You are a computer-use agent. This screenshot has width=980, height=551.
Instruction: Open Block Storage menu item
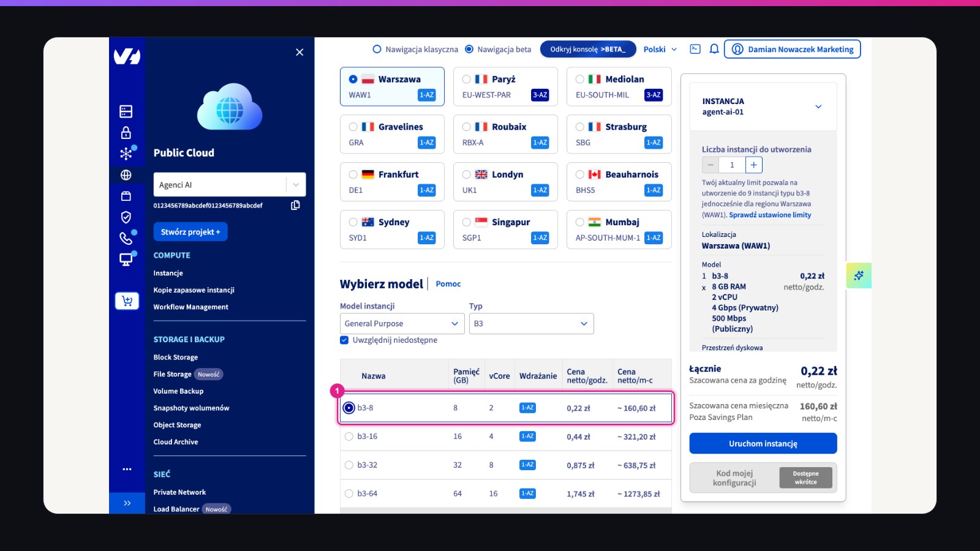coord(176,357)
